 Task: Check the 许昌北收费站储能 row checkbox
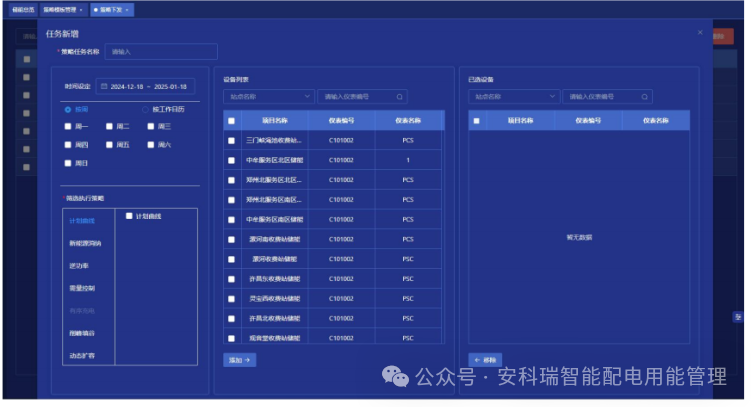(x=231, y=319)
